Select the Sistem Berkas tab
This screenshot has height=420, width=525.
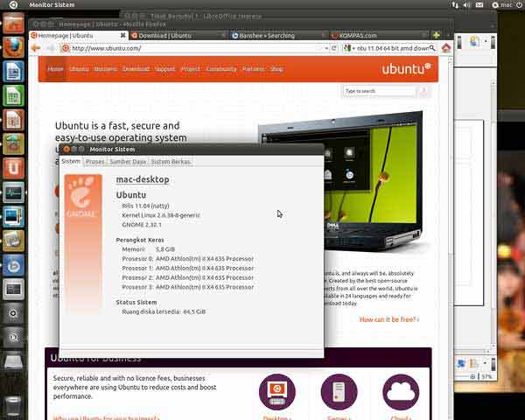pyautogui.click(x=171, y=162)
